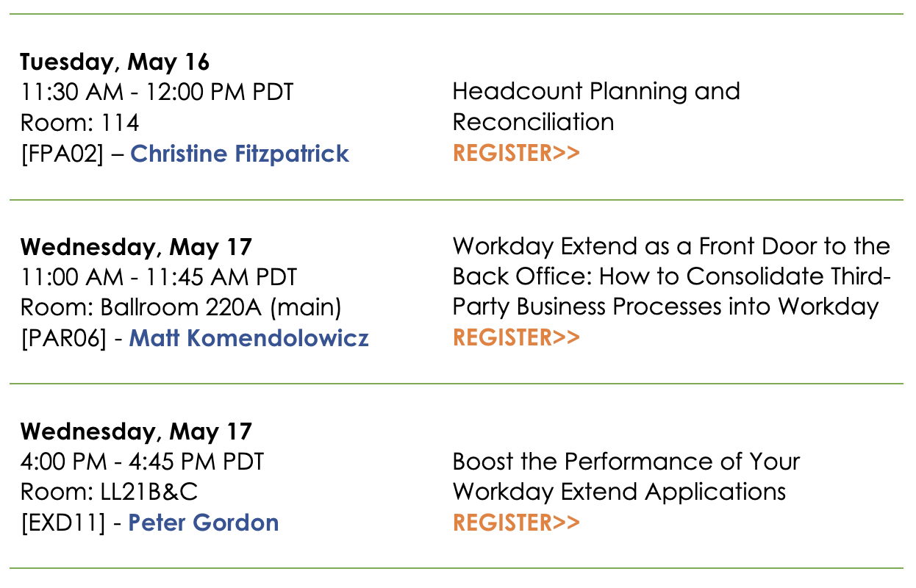Click the Room: LL21B&C text
The image size is (916, 588).
109,492
